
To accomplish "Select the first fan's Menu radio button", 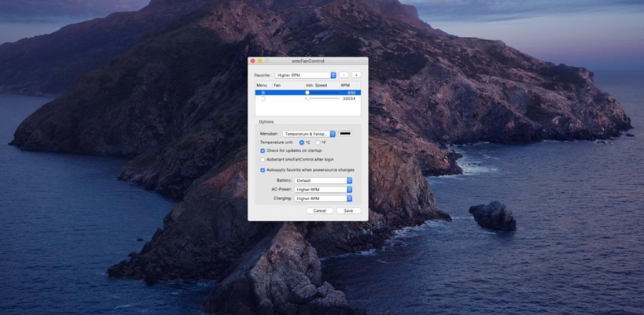I will (x=263, y=92).
